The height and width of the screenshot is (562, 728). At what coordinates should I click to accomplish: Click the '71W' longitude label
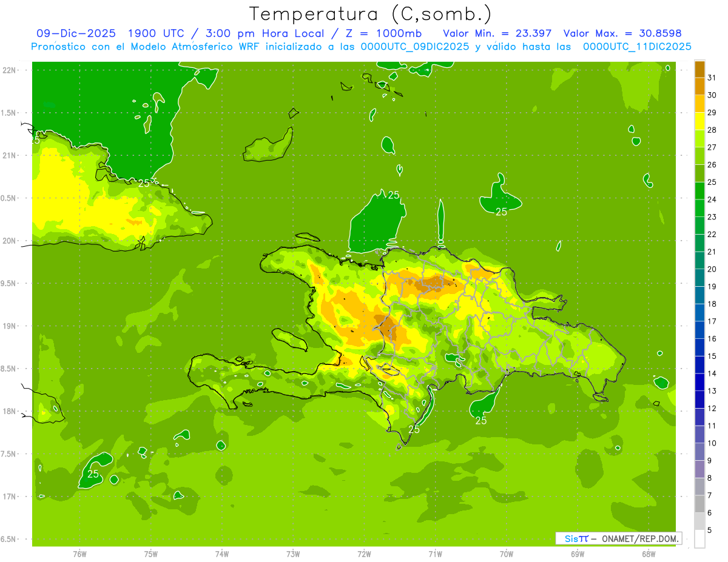pos(435,554)
